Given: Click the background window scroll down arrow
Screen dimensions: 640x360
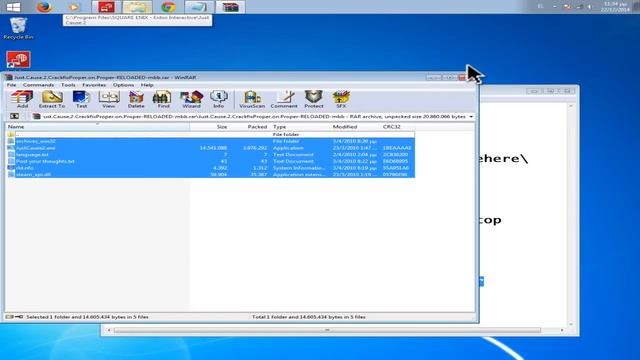Looking at the screenshot, I should pyautogui.click(x=571, y=324).
